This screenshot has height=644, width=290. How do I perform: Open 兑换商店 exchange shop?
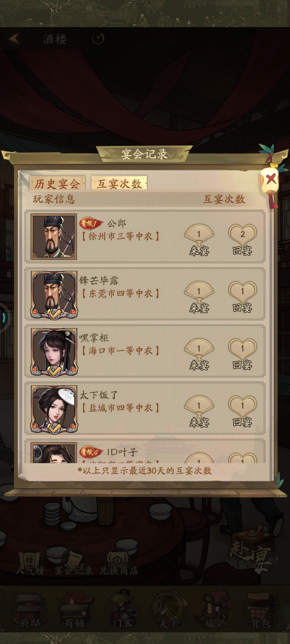(118, 562)
